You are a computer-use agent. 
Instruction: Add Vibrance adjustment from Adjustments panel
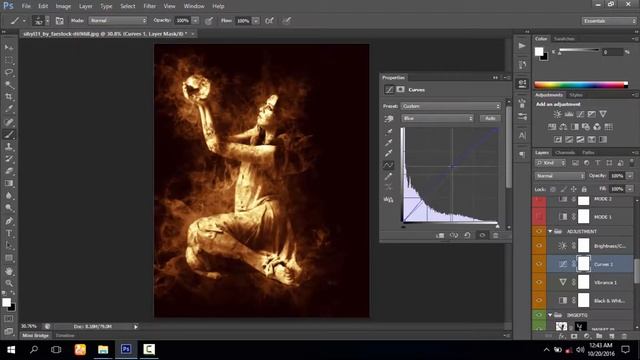(x=603, y=114)
